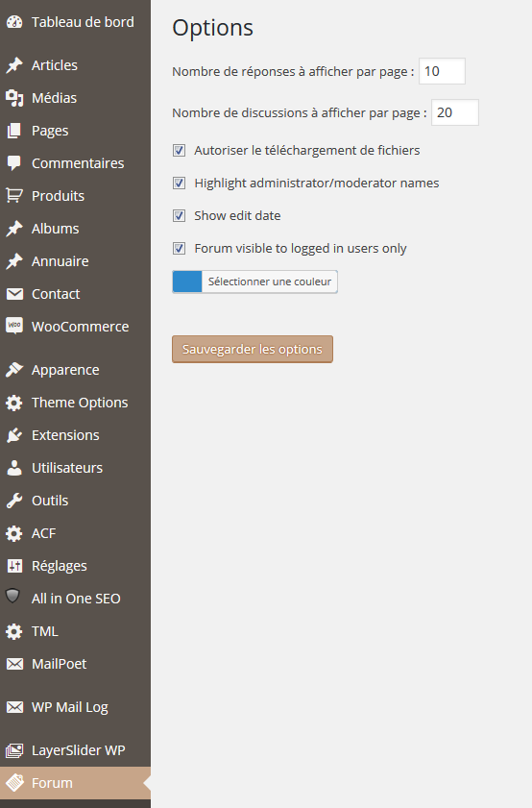
Task: Click the Tableau de bord dashboard icon
Action: (14, 22)
